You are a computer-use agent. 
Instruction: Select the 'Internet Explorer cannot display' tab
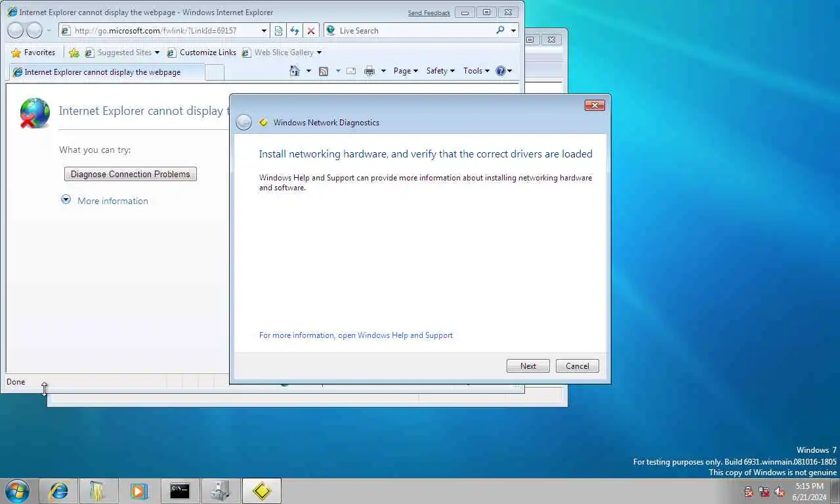pyautogui.click(x=107, y=72)
